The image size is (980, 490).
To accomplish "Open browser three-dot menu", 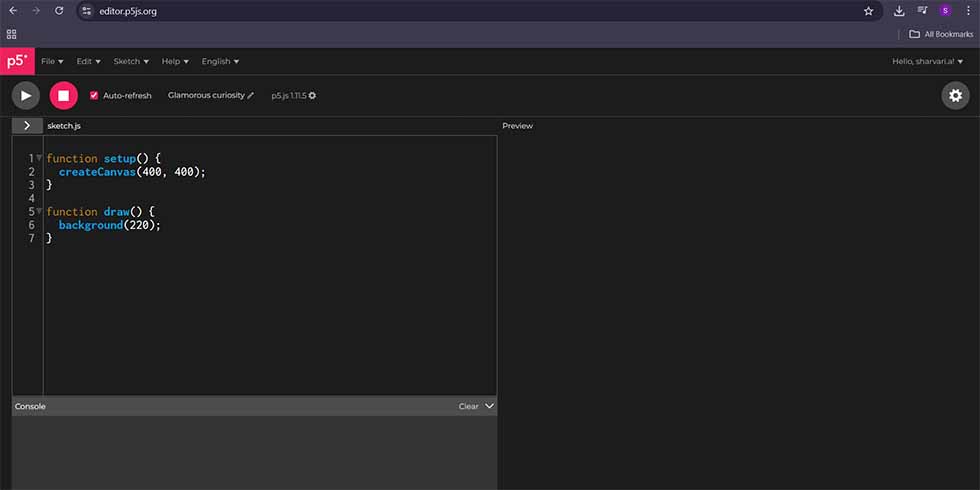I will coord(968,11).
